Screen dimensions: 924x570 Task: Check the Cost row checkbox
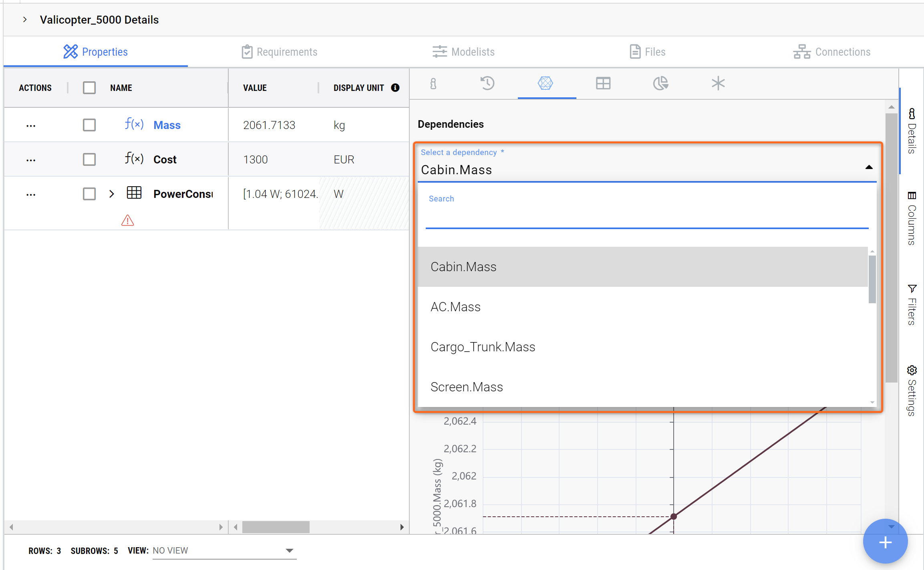(x=89, y=159)
